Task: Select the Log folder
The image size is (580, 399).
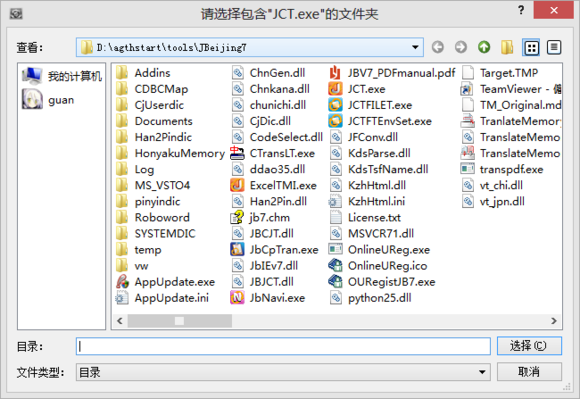Action: click(135, 169)
